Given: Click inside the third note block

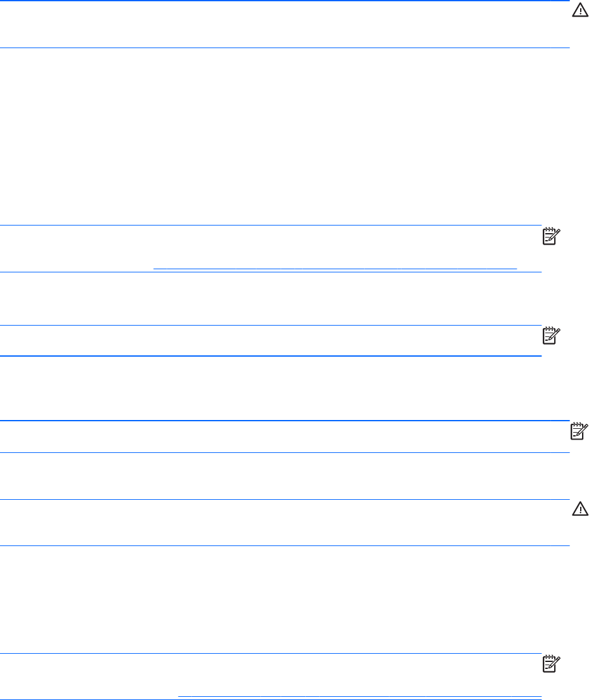Looking at the screenshot, I should click(x=285, y=436).
